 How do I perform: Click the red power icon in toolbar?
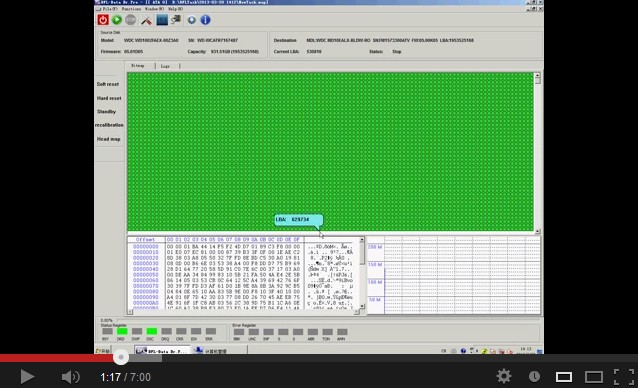[103, 20]
